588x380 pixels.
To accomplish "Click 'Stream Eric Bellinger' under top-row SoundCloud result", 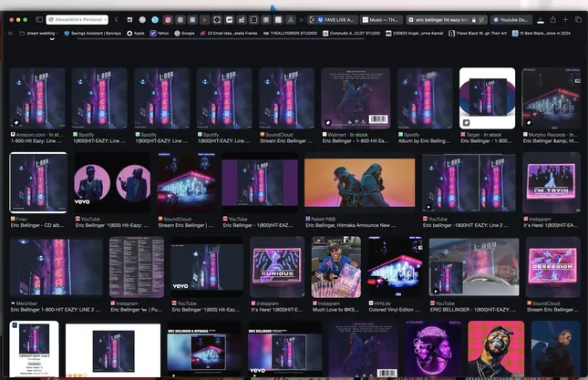I will [285, 141].
